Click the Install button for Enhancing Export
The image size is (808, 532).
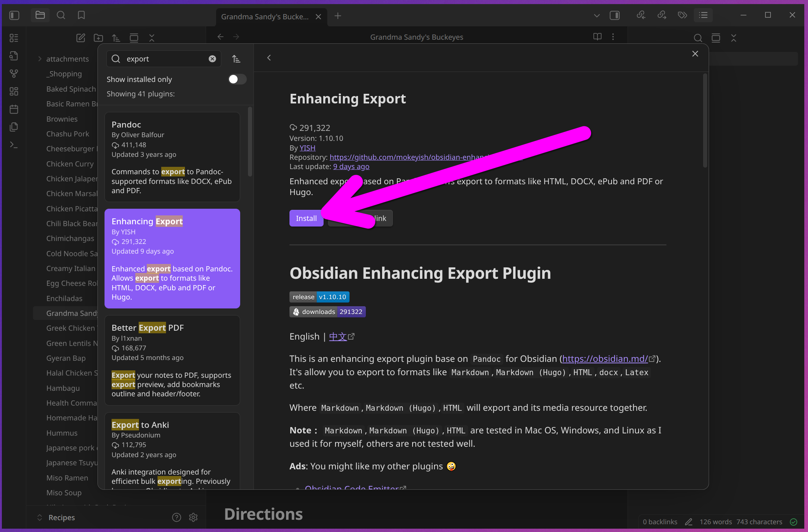(x=306, y=218)
